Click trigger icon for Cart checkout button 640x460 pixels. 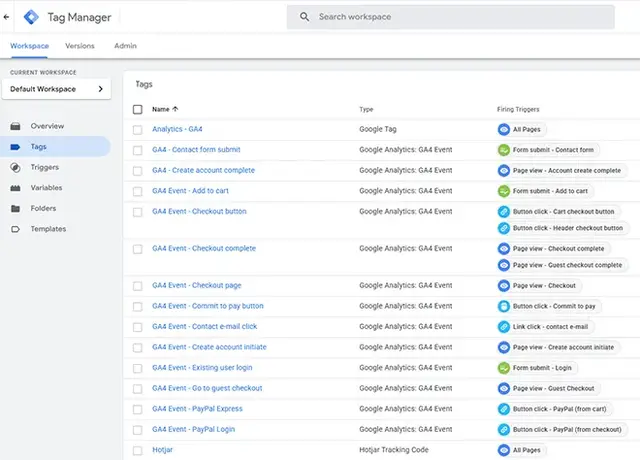tap(504, 211)
